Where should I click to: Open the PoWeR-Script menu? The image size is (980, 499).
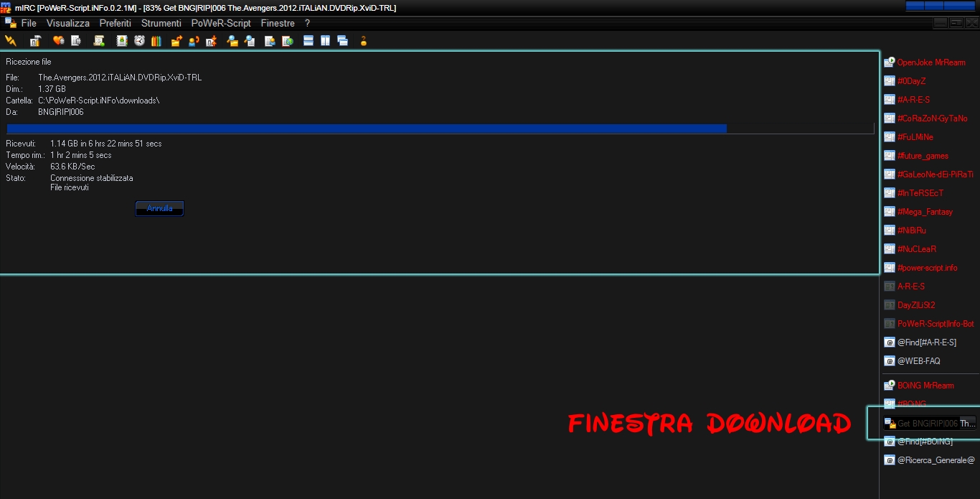[x=221, y=23]
